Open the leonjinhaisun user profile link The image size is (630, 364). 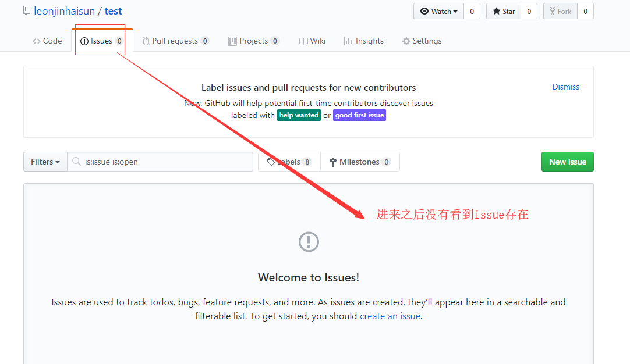(x=64, y=11)
